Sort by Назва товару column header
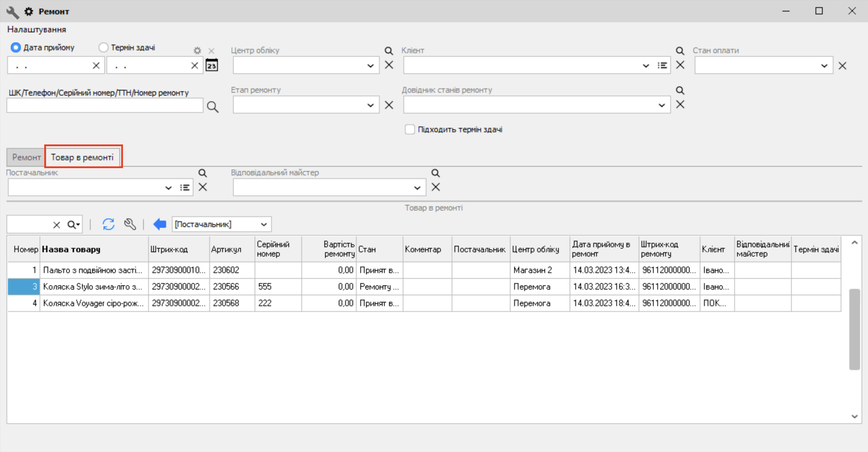868x452 pixels. tap(71, 249)
